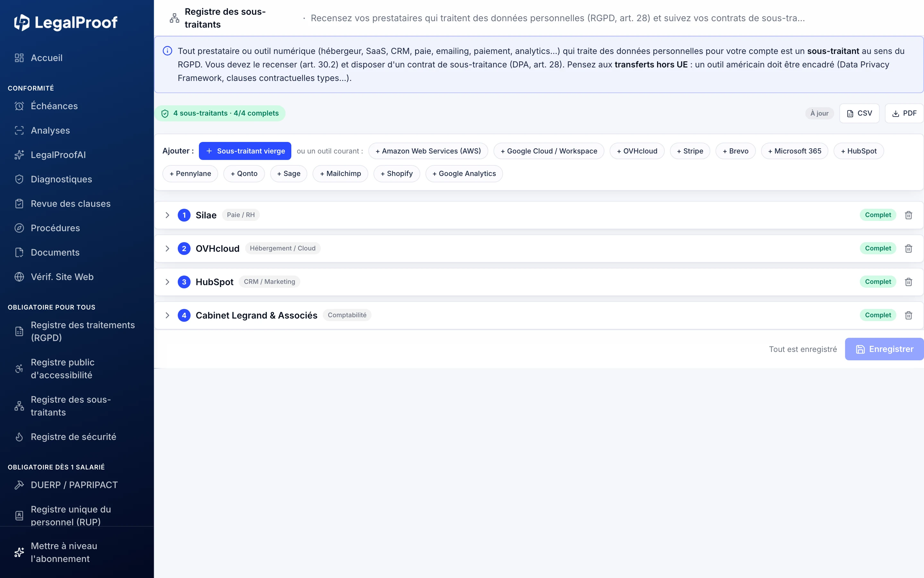Screen dimensions: 924x578
Task: Click the header sous-traitants network icon
Action: (x=175, y=18)
